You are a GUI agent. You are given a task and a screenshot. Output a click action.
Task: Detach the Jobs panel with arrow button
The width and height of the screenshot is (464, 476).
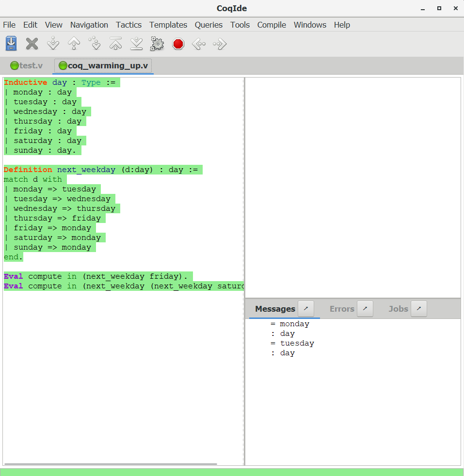tap(419, 309)
